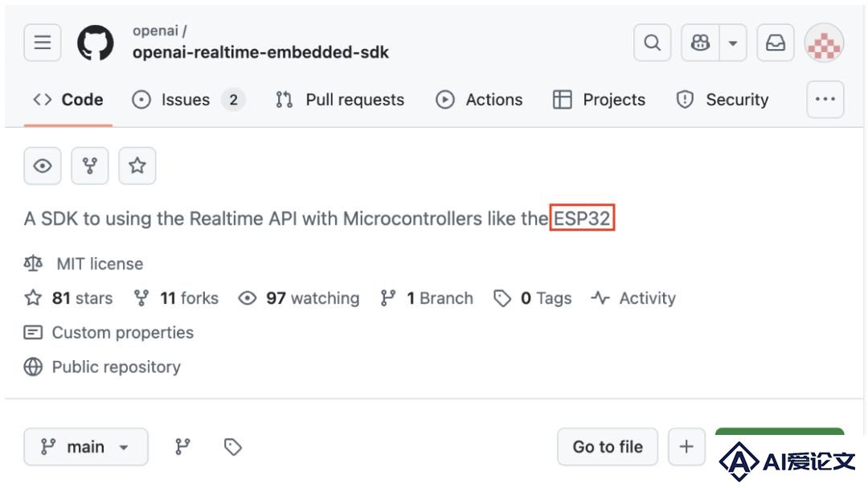
Task: Open the Issues tab
Action: coord(188,100)
